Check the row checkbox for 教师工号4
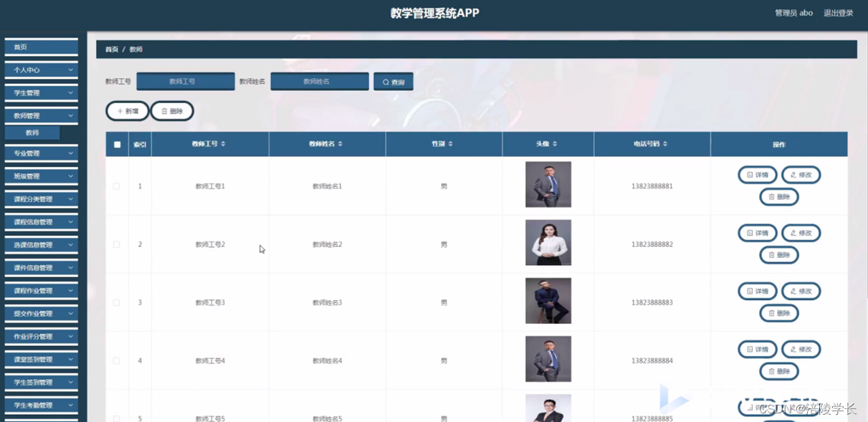Screen dimensions: 868x422 click(x=117, y=360)
